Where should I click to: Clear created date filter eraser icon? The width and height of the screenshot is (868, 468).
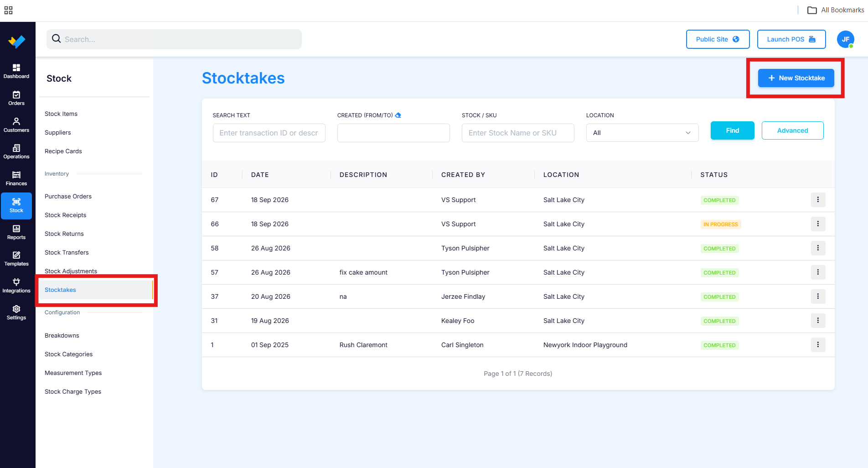pyautogui.click(x=398, y=115)
